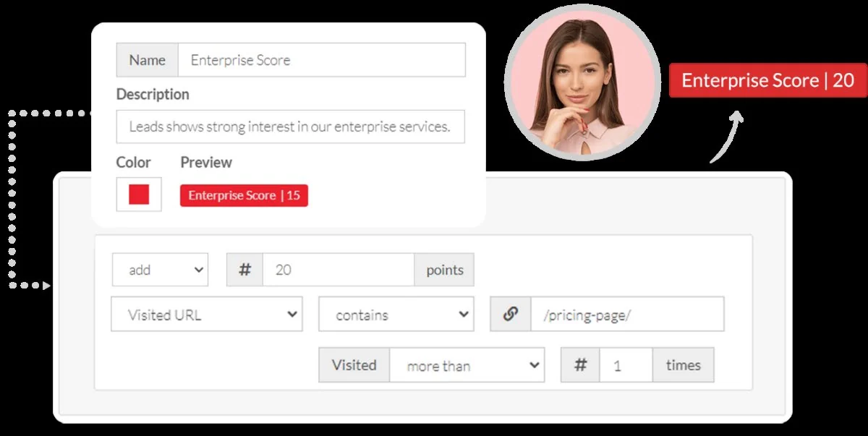
Task: Click the hash icon beside points field
Action: pyautogui.click(x=244, y=270)
